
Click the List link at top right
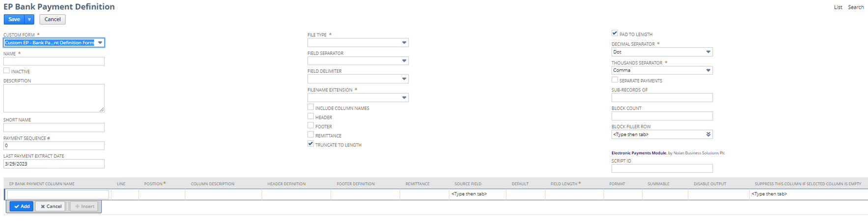(x=838, y=7)
